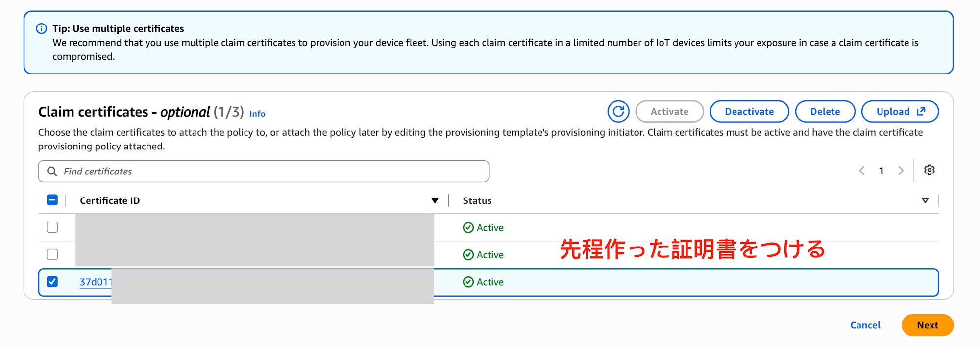Open the 37d011 certificate link
This screenshot has height=346, width=980.
tap(96, 282)
